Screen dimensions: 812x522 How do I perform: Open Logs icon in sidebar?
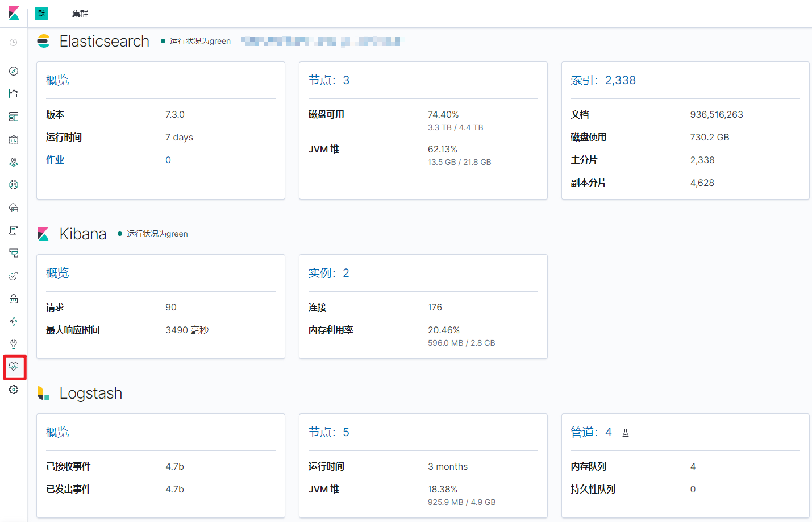(x=14, y=230)
